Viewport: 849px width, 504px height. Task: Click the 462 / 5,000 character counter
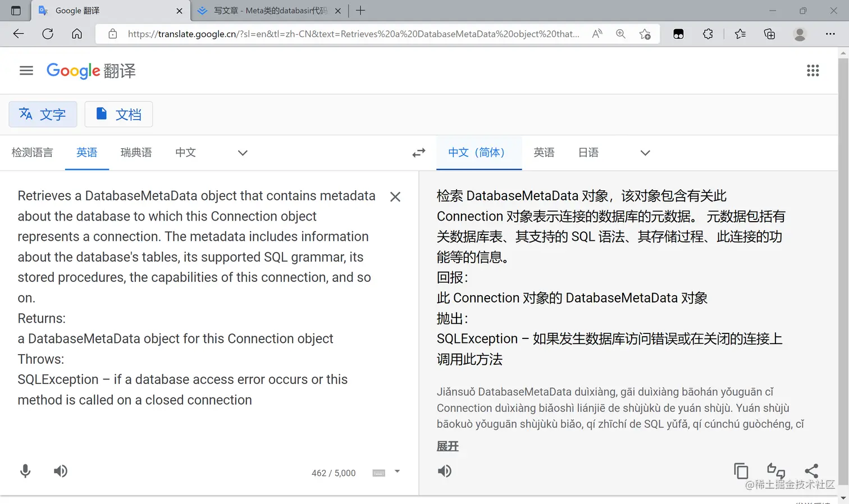tap(334, 473)
